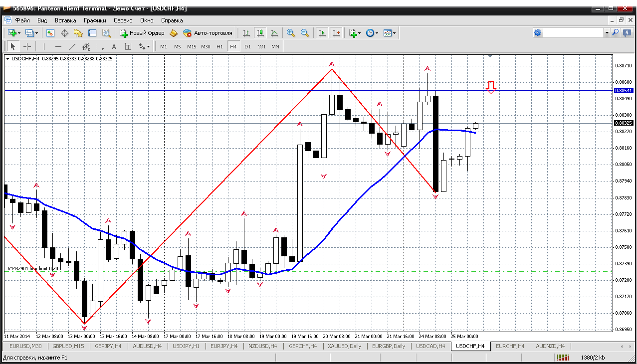Click the red down arrow chart marker
The width and height of the screenshot is (637, 364).
[x=491, y=87]
